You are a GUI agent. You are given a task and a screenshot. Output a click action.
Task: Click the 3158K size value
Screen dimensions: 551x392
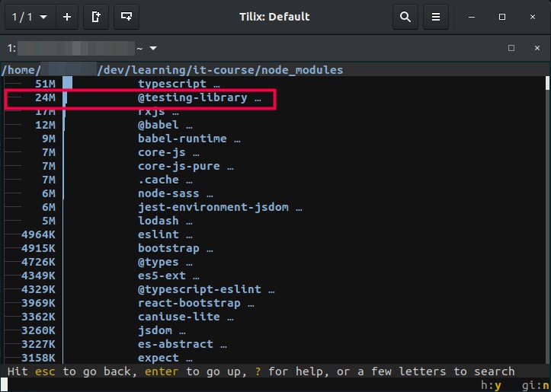pos(38,358)
